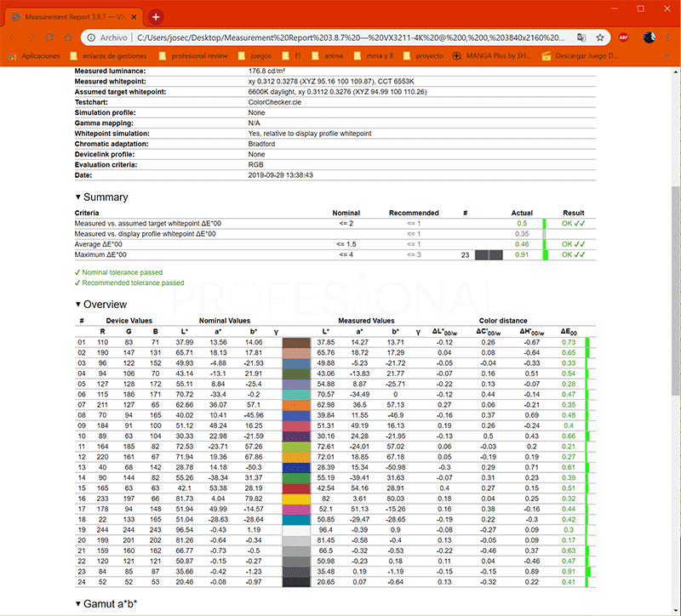681x616 pixels.
Task: Click the Average ΔE*00 criteria row label
Action: pyautogui.click(x=98, y=244)
